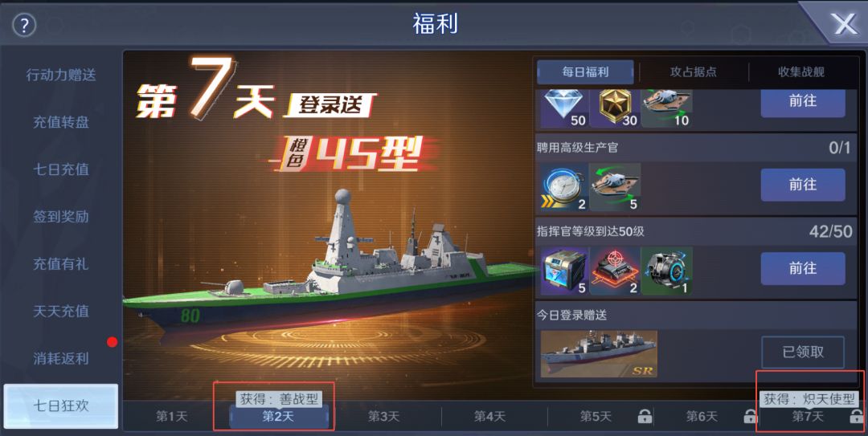868x436 pixels.
Task: Click the diamond reward icon showing 50
Action: click(x=563, y=108)
